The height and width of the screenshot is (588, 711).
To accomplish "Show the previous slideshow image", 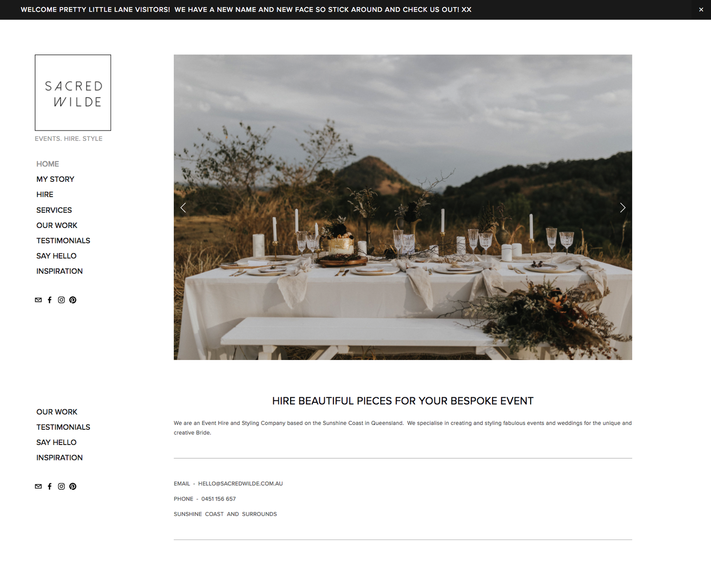I will [183, 208].
